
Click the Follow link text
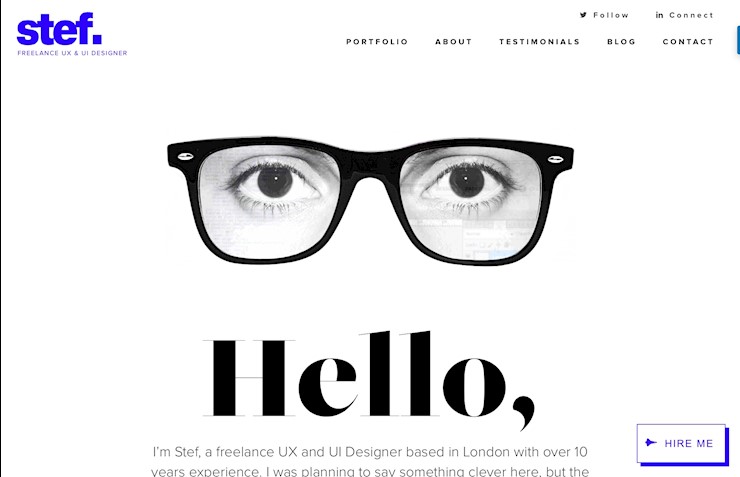pyautogui.click(x=611, y=15)
